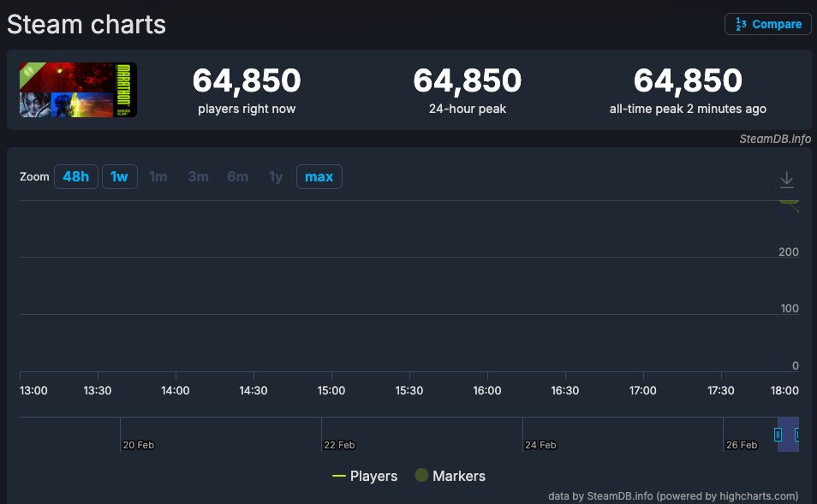Click the 15:00 time axis label

point(331,390)
